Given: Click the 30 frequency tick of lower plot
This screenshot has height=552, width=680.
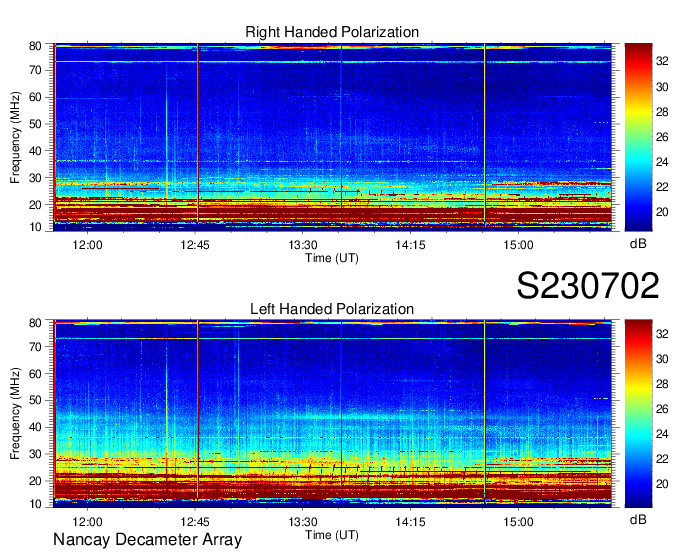Looking at the screenshot, I should tap(35, 454).
